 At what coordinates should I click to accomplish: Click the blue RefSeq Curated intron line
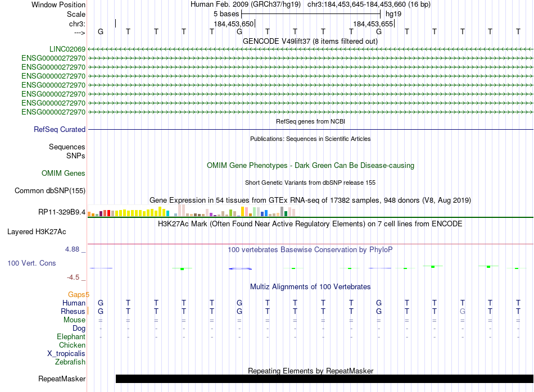[x=311, y=130]
